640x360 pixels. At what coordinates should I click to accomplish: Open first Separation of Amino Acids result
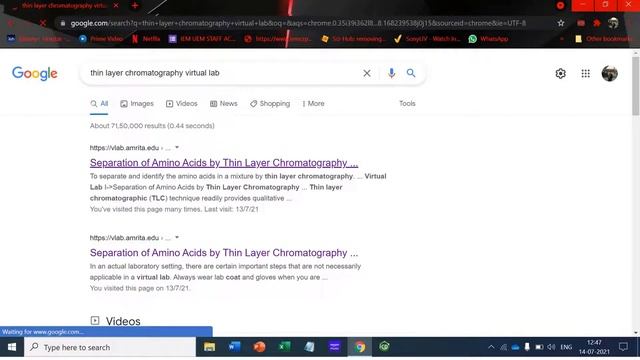[x=224, y=163]
